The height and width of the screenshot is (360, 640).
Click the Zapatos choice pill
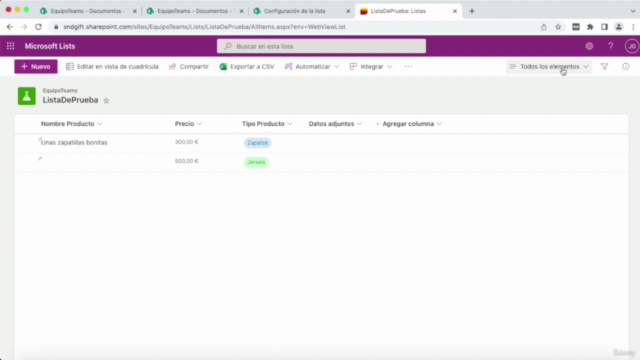pyautogui.click(x=257, y=143)
